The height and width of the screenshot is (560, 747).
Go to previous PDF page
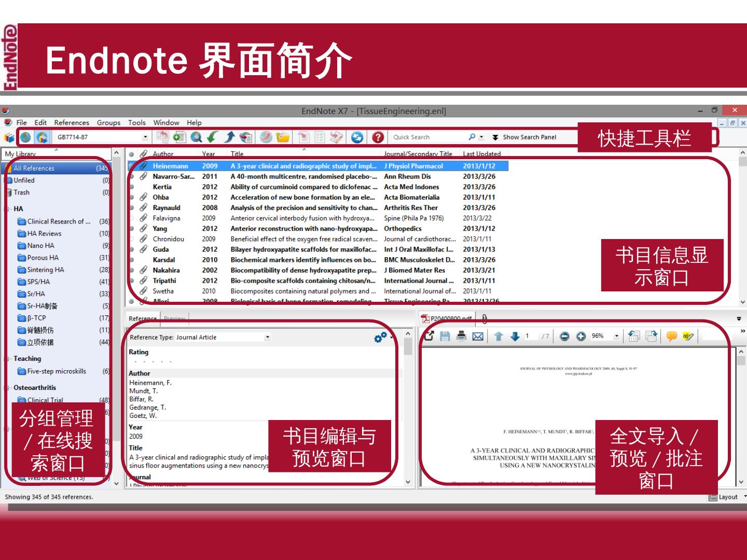pyautogui.click(x=499, y=336)
